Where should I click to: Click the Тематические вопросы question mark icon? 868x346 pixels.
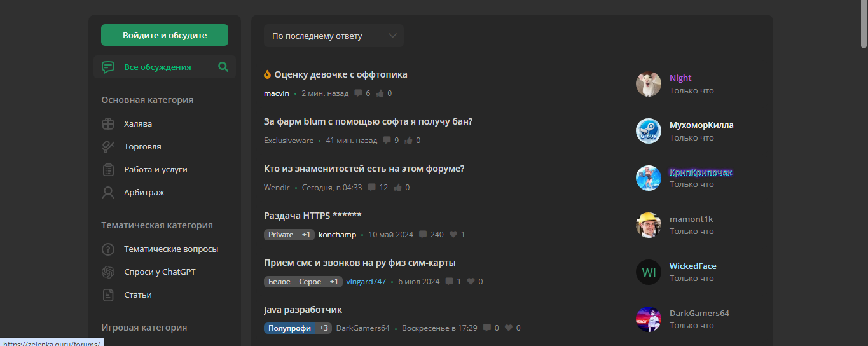pos(108,249)
